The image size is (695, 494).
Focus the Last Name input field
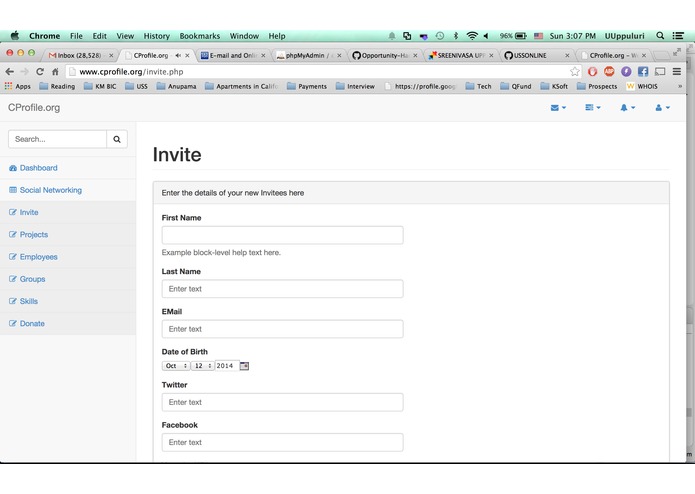[x=282, y=289]
